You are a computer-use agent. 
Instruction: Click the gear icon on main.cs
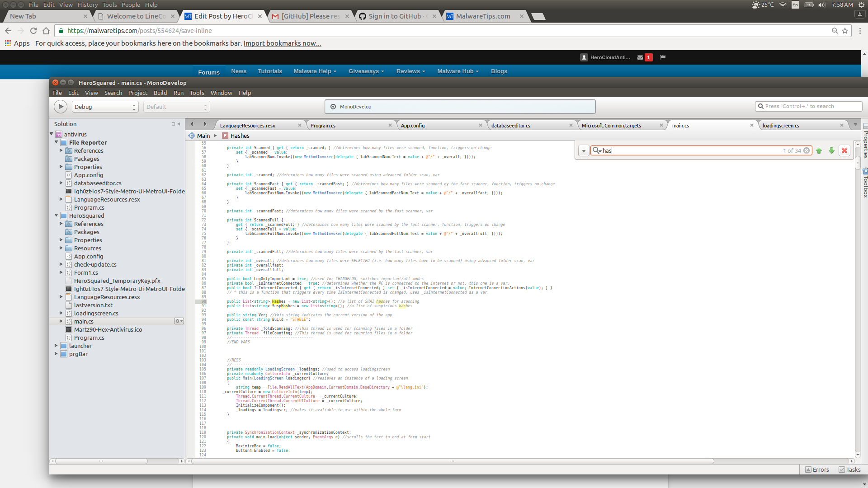tap(179, 321)
